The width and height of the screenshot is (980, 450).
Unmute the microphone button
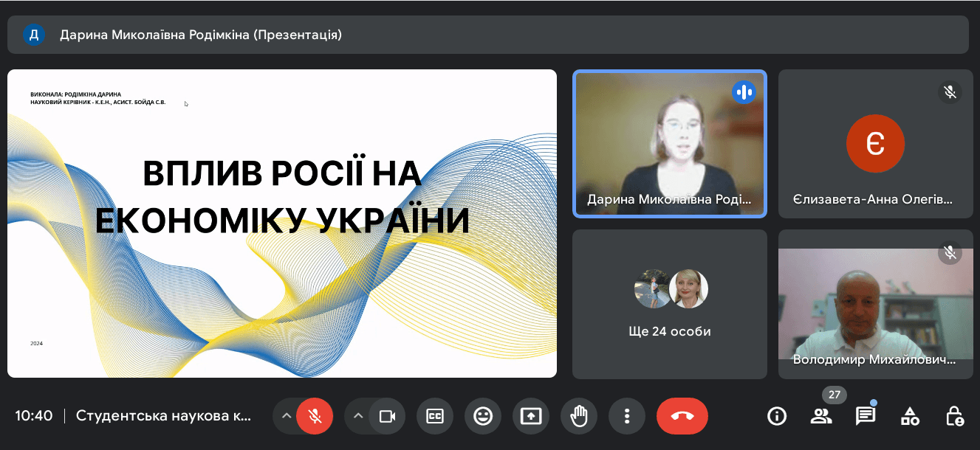315,416
